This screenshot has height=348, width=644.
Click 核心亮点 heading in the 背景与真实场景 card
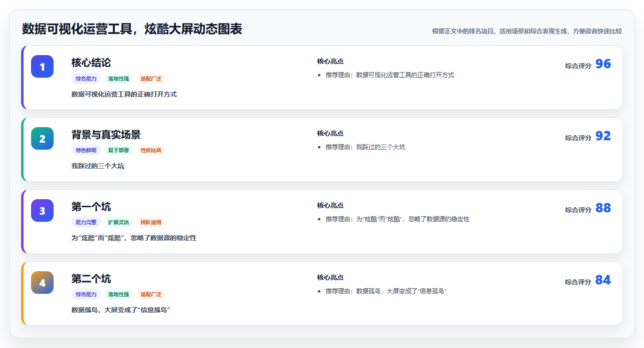tap(330, 134)
